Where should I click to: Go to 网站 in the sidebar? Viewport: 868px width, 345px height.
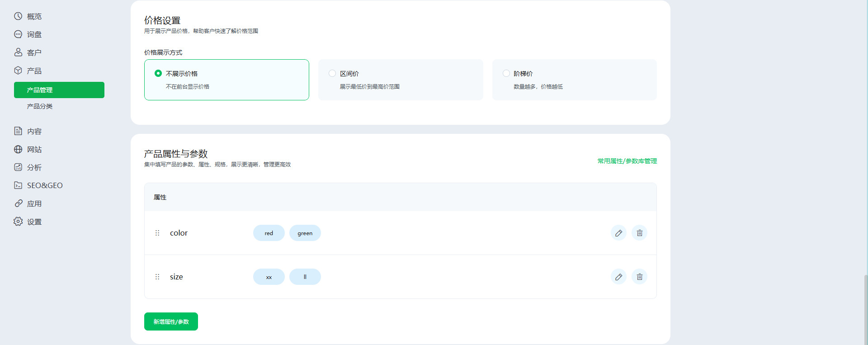34,149
